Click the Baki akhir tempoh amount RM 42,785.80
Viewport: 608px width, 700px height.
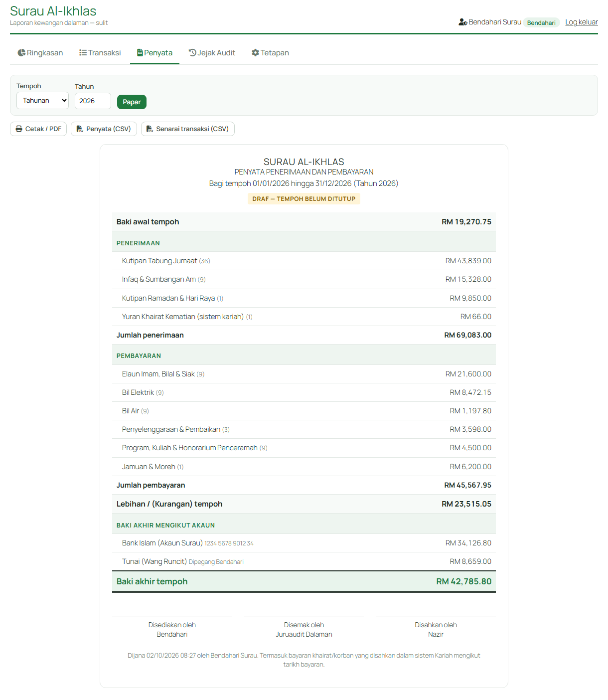tap(464, 581)
